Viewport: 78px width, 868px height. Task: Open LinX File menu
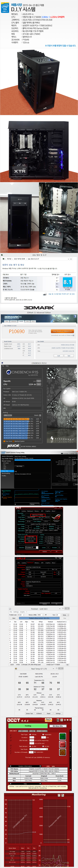[x=11, y=612]
